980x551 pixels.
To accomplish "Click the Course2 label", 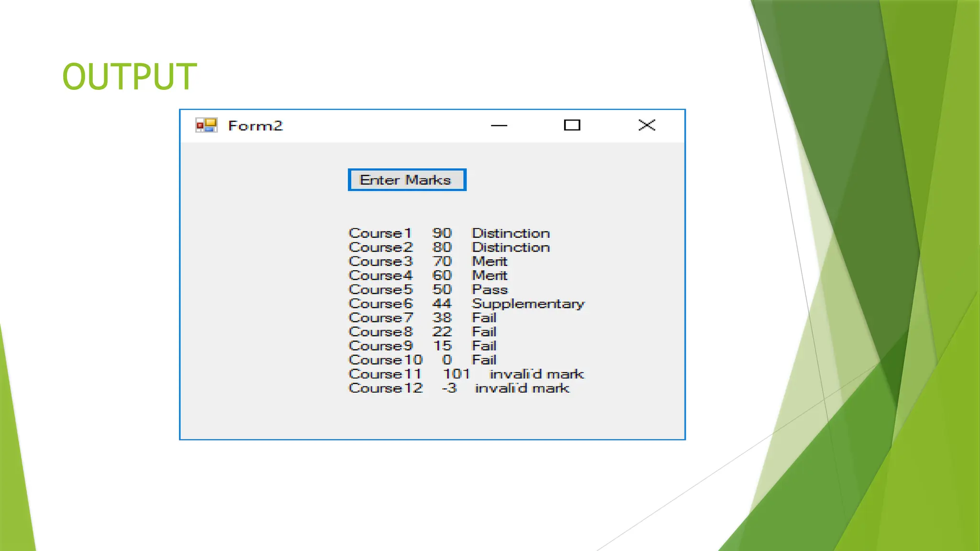I will point(380,247).
